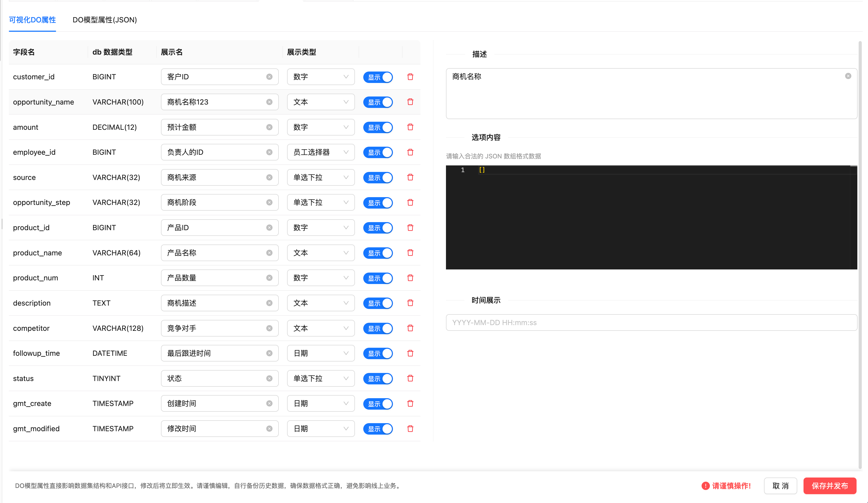The width and height of the screenshot is (868, 503).
Task: Toggle 显示 switch for amount
Action: 378,127
